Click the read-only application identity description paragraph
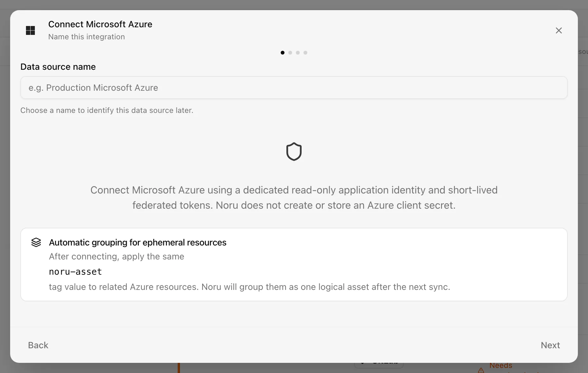 pos(294,198)
